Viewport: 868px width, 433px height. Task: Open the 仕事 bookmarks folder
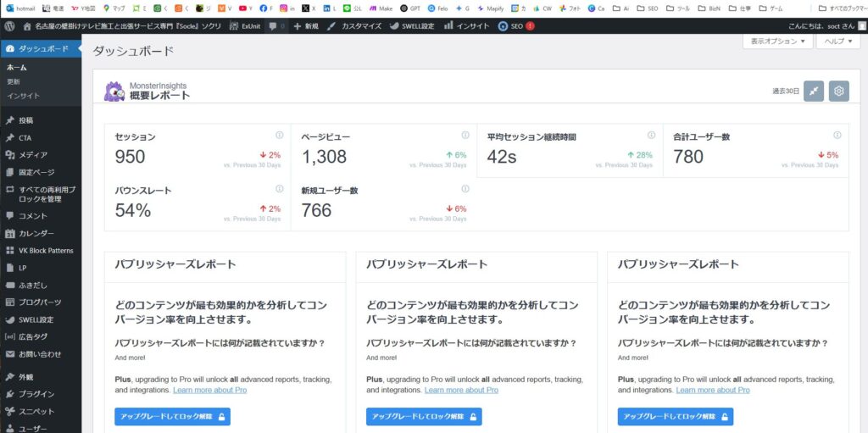(739, 8)
